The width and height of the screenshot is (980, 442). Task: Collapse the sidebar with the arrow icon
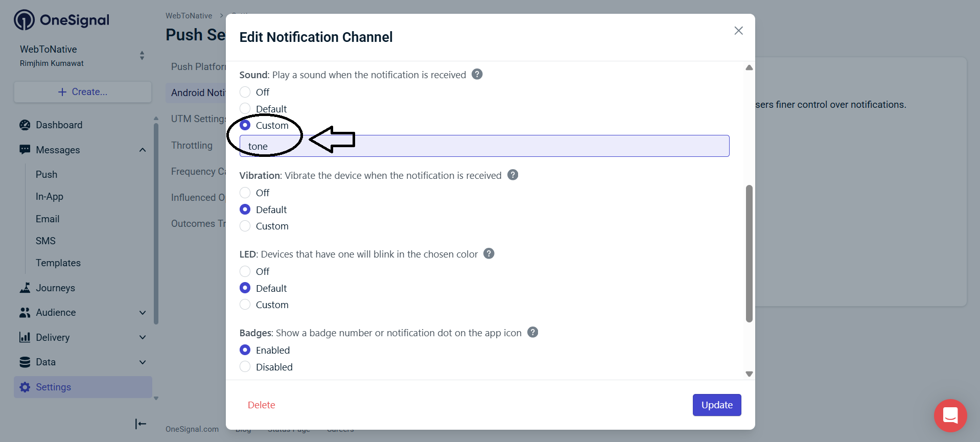[x=141, y=424]
